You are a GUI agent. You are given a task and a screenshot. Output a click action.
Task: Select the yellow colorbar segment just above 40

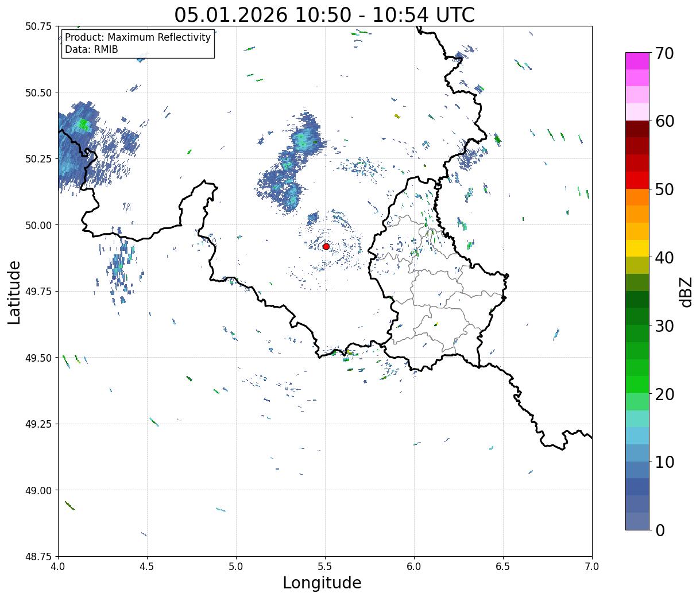(x=637, y=248)
